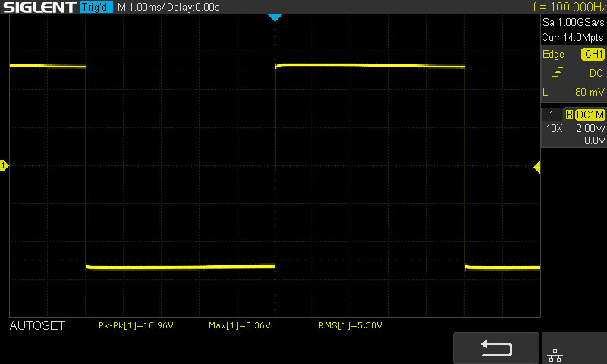Click the CH1 trigger source badge
Screen dimensions: 607x364
pos(593,54)
